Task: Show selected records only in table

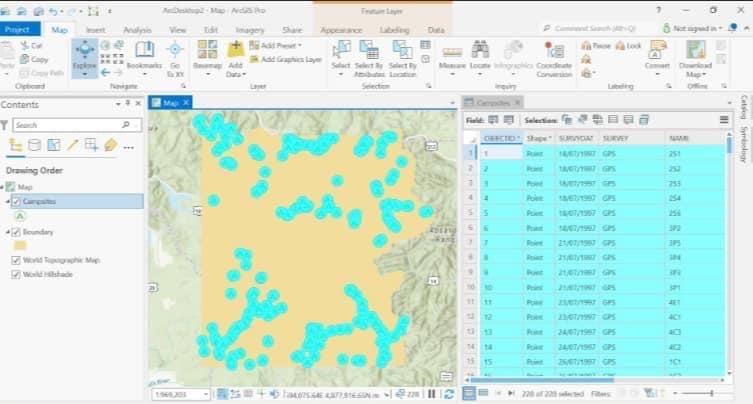Action: tap(483, 393)
